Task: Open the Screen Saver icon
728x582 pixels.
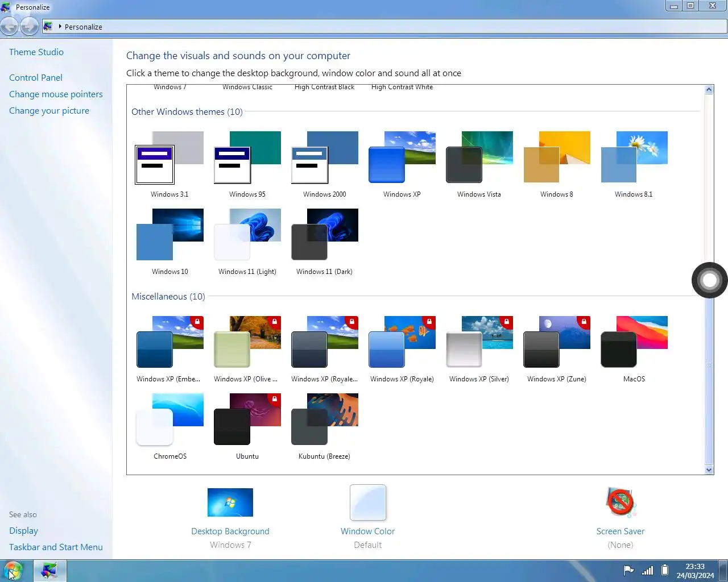Action: [621, 502]
